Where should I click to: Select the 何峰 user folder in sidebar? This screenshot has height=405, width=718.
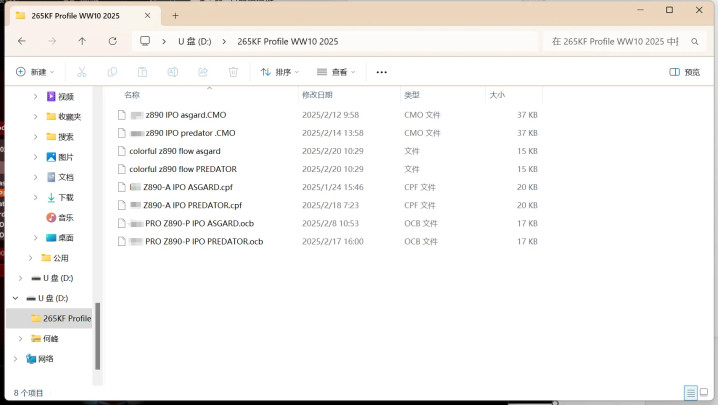tap(45, 338)
